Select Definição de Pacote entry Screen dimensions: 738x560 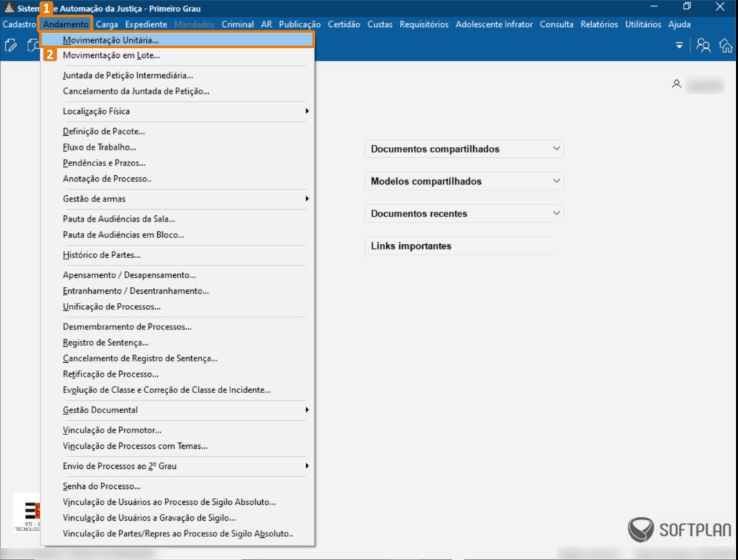pos(177,131)
